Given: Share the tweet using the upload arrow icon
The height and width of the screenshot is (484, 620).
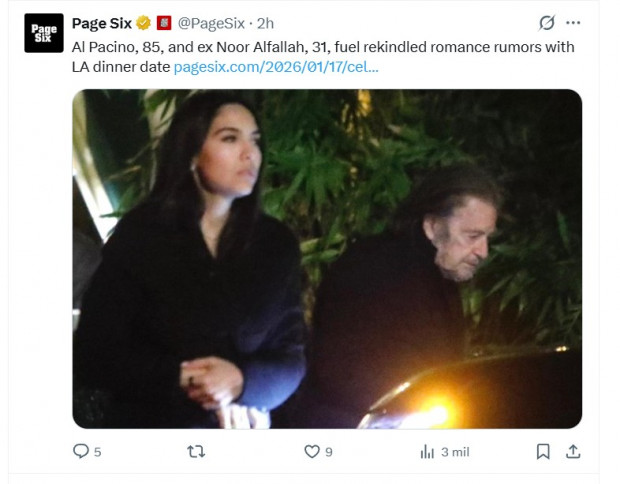Looking at the screenshot, I should [573, 451].
